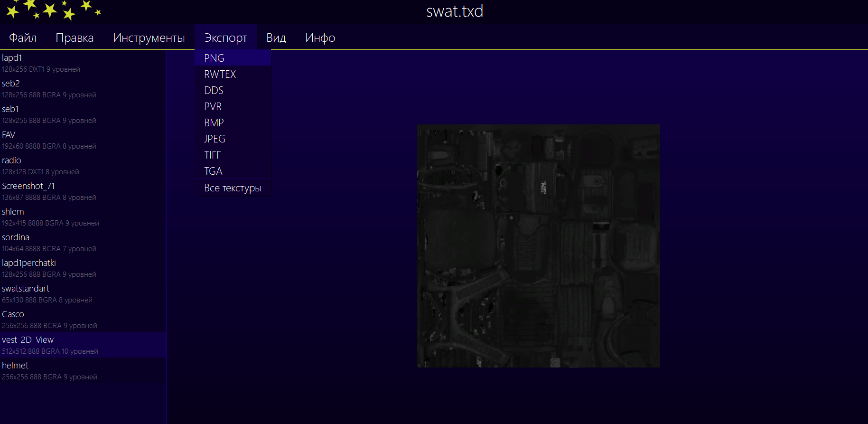
Task: Open the Правка menu
Action: coord(75,38)
